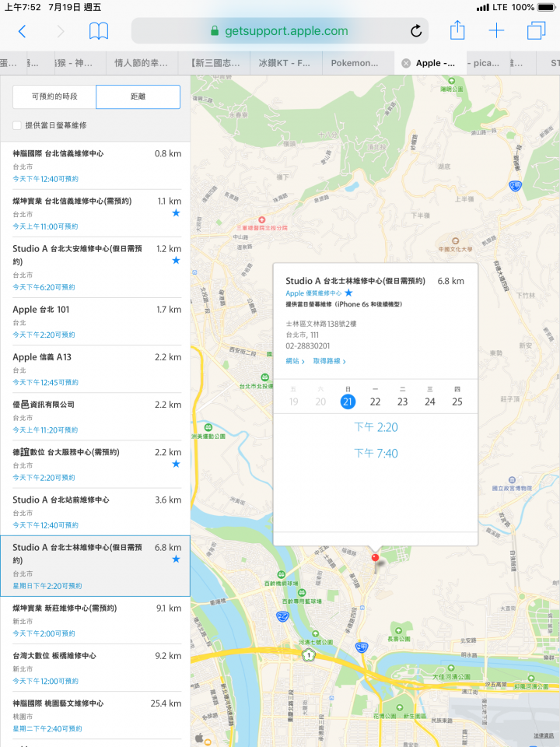Select 燦坤實業 台北信義維修中心 in the list
This screenshot has width=560, height=747.
coord(95,213)
